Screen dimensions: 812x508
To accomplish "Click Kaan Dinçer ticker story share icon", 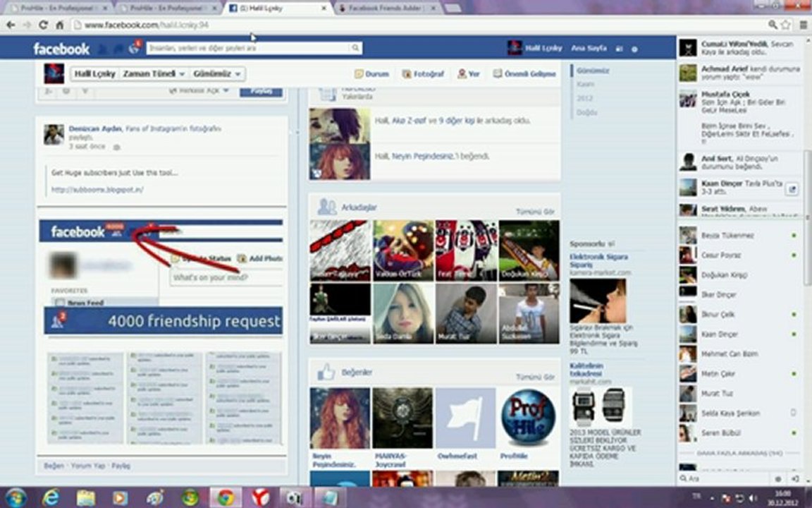I will 792,190.
